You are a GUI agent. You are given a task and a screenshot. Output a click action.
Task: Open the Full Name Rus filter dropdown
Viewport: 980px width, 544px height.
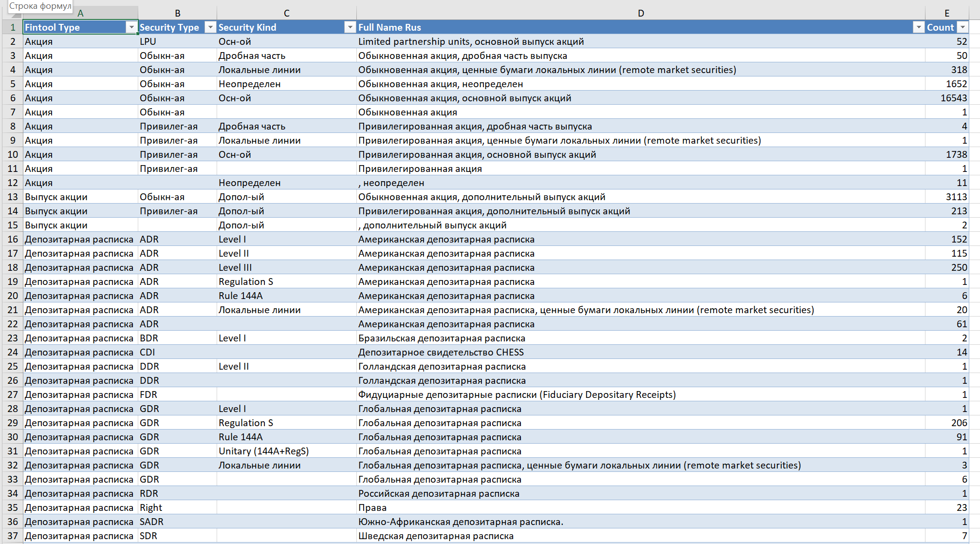click(x=918, y=28)
